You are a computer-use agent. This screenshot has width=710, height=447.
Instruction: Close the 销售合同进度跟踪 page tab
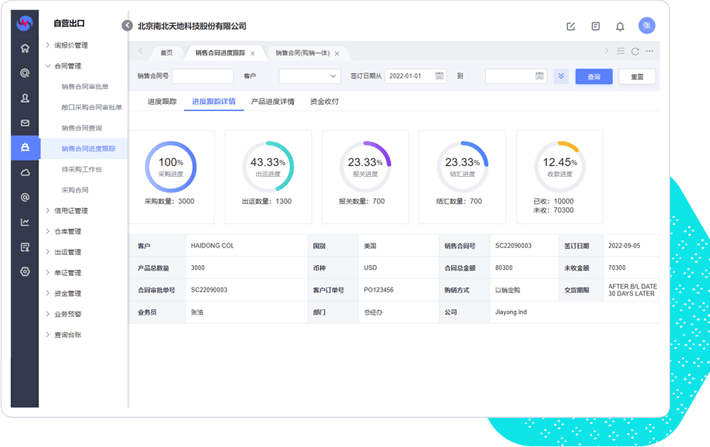252,52
